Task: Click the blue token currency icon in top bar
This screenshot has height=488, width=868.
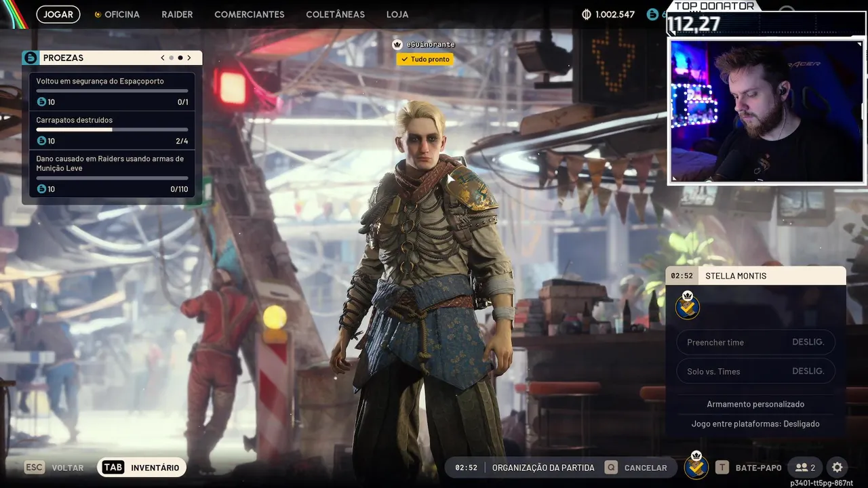Action: [652, 14]
